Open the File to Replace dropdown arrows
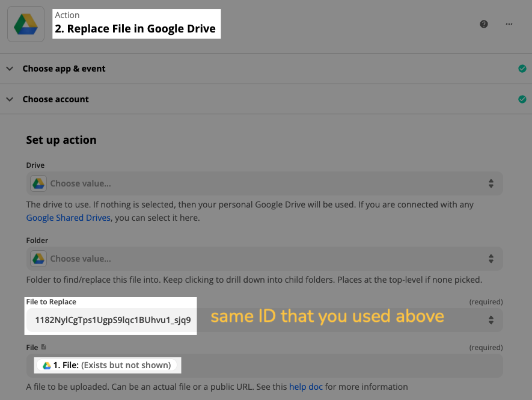 (491, 320)
